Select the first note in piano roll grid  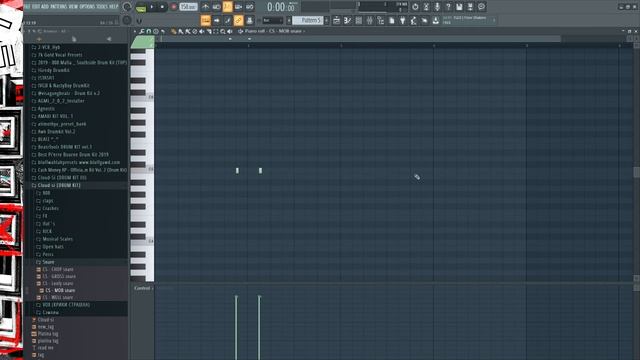coord(237,171)
